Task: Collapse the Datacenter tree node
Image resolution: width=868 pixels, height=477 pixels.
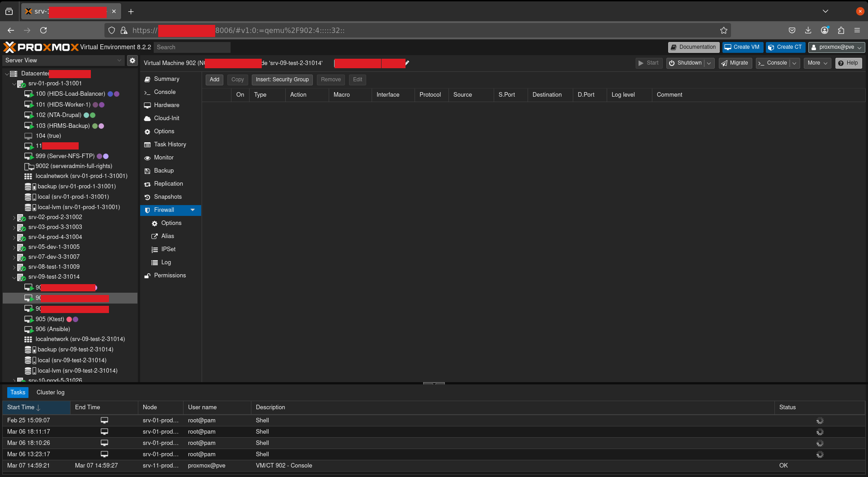Action: point(6,74)
